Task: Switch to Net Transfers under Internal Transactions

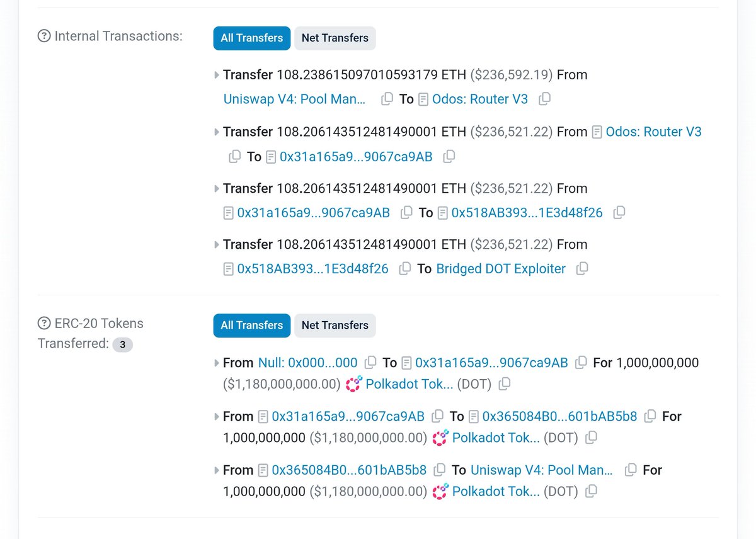Action: 335,38
